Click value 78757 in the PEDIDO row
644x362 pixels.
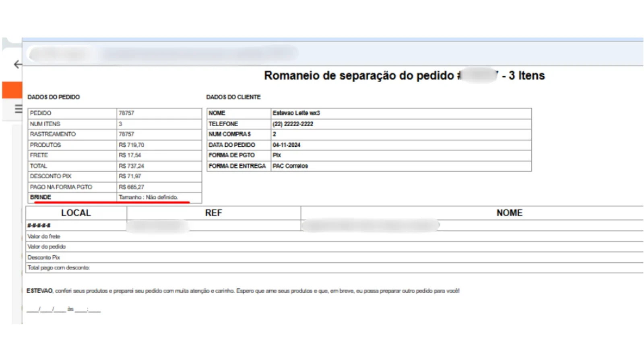coord(126,113)
